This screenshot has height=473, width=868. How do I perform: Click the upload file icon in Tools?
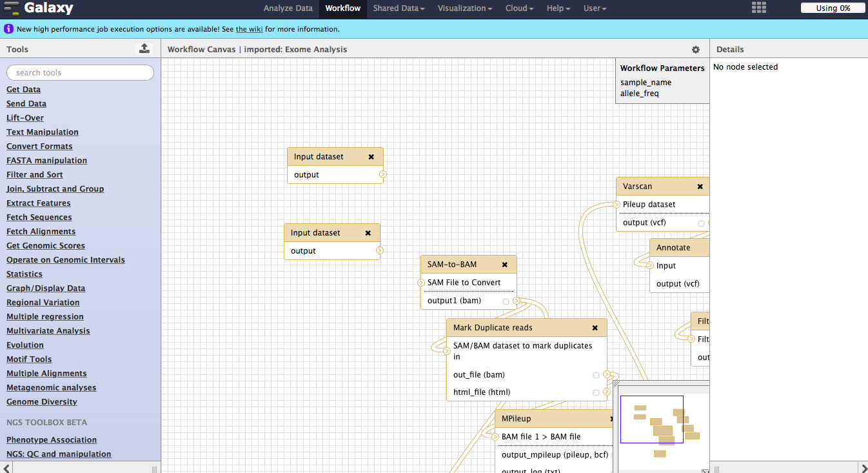tap(144, 48)
